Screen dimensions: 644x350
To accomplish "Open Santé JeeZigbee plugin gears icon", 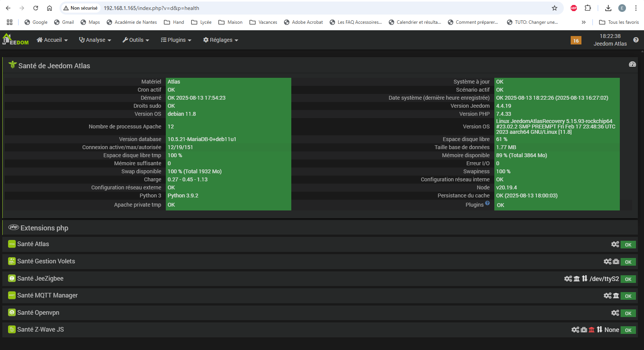I will tap(568, 279).
